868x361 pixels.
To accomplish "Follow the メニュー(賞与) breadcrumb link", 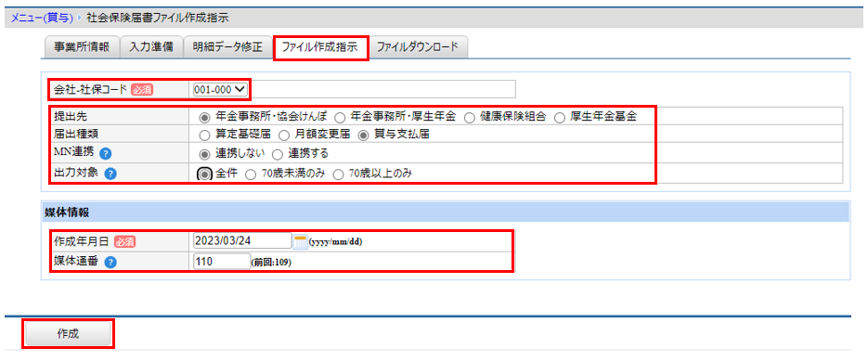I will coord(42,18).
